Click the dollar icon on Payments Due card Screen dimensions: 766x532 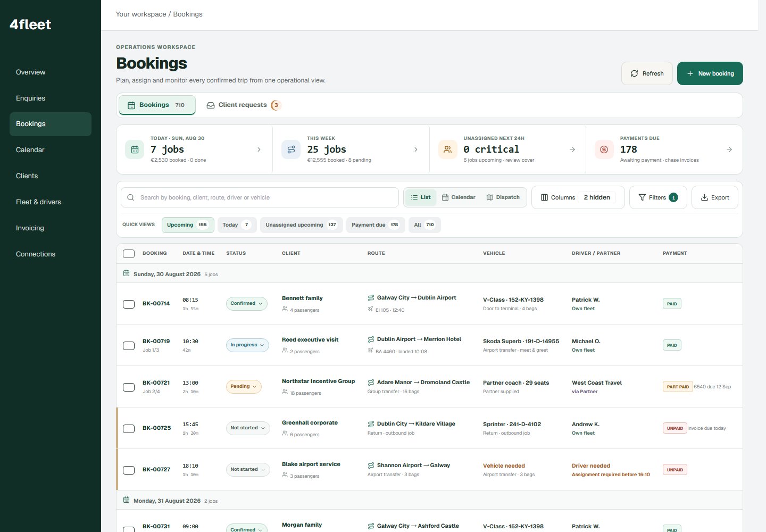[604, 149]
